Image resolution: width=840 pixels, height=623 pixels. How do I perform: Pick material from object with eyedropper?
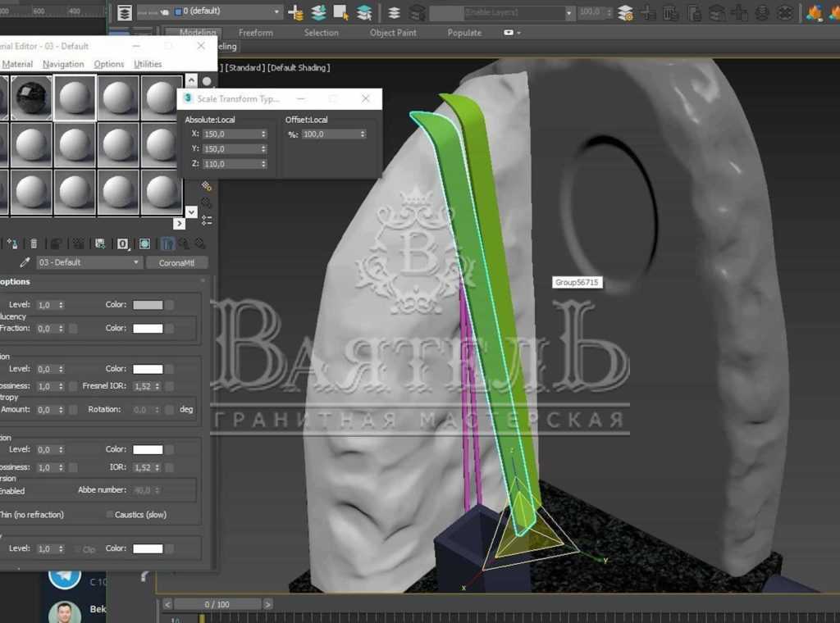pyautogui.click(x=25, y=262)
